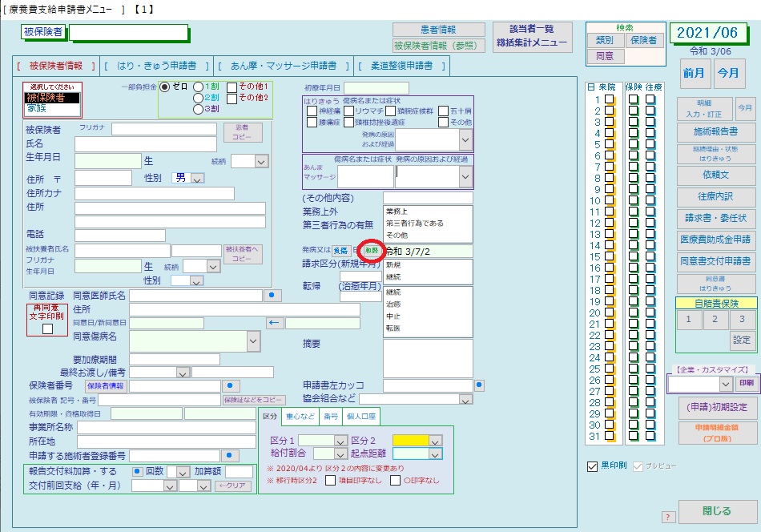The image size is (761, 532).
Task: Open the 同意傷病名 dropdown
Action: pyautogui.click(x=253, y=341)
